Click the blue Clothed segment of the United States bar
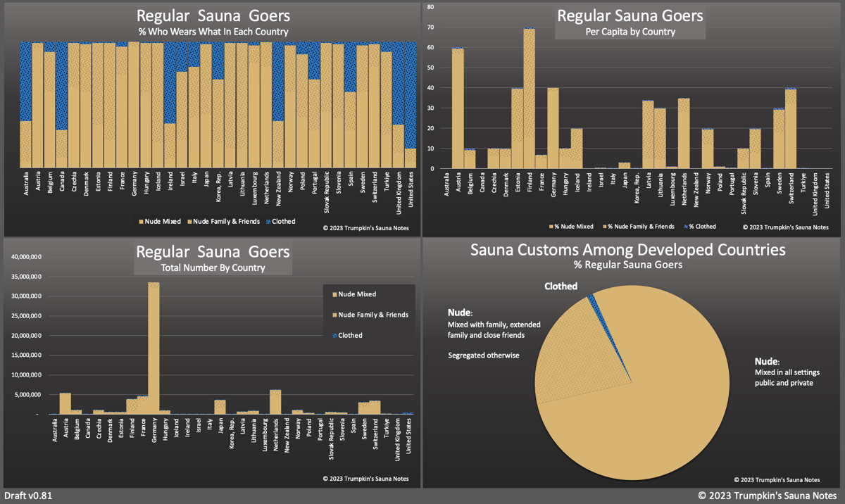 click(410, 95)
